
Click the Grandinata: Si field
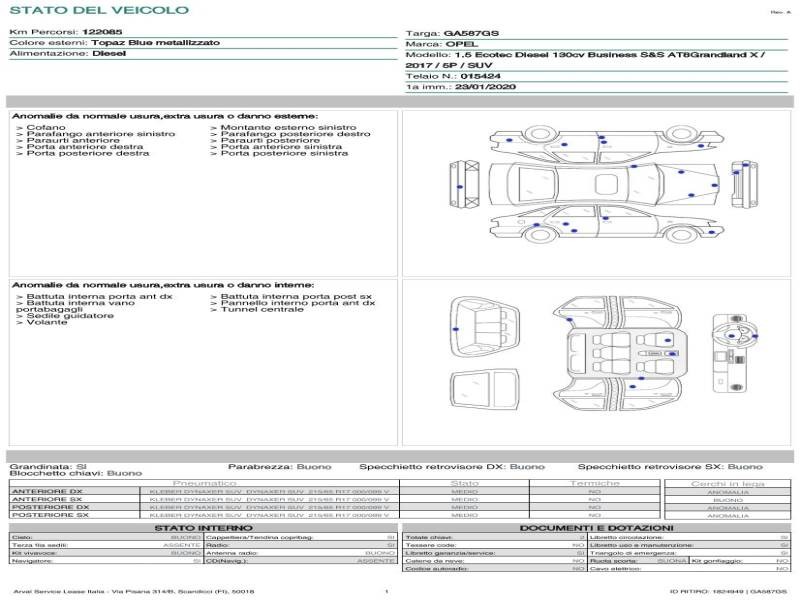[48, 466]
